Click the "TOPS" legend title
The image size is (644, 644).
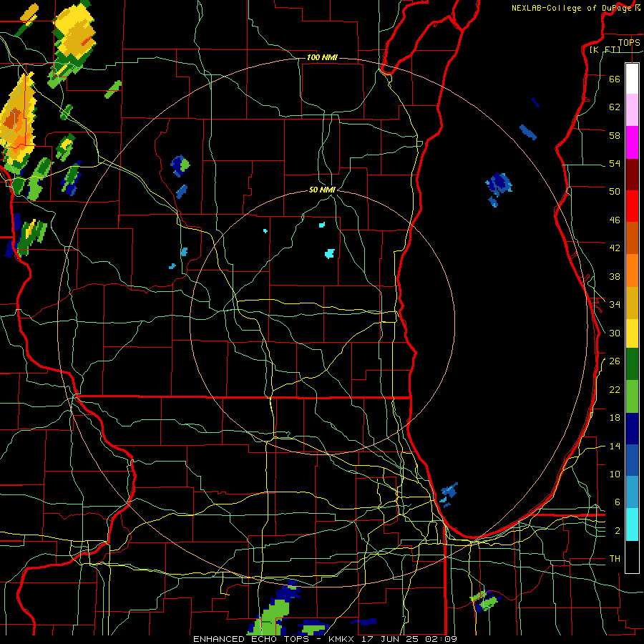tap(629, 42)
